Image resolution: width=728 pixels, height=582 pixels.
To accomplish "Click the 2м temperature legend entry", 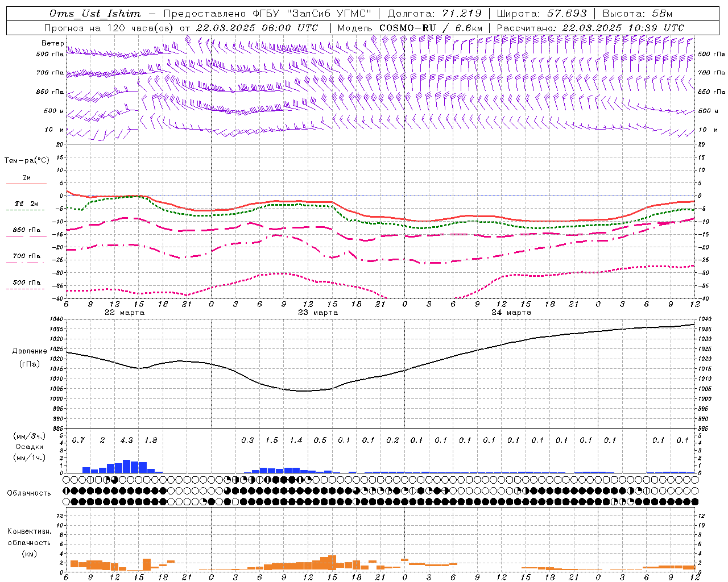I will [26, 178].
